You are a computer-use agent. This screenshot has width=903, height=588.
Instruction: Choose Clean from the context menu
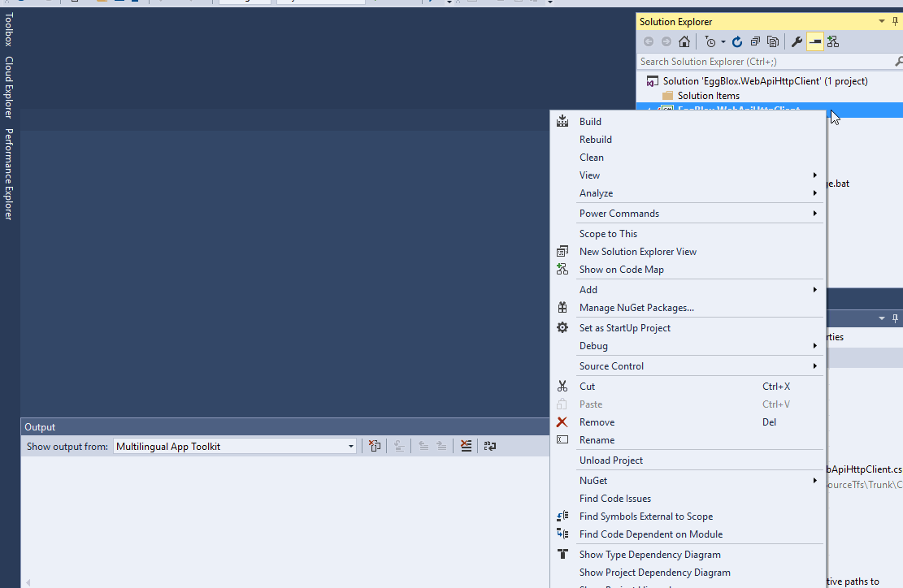pos(688,157)
